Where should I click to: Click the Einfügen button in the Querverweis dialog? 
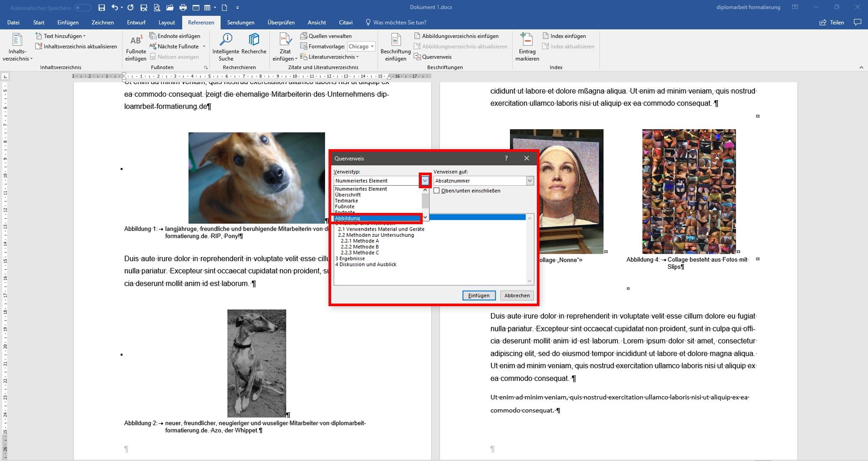pyautogui.click(x=479, y=295)
